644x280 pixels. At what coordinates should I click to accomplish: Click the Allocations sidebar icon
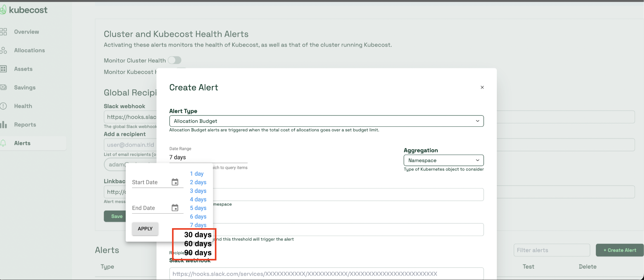(3, 50)
